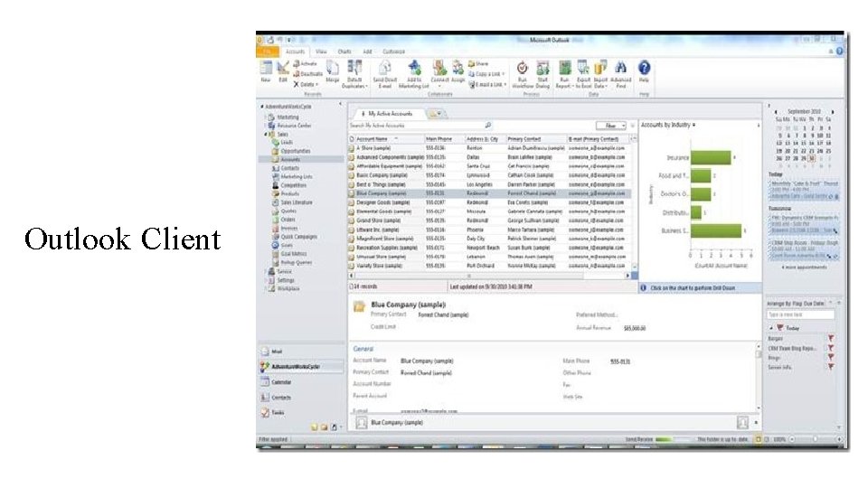Click the Activate record button
This screenshot has width=868, height=488.
coord(305,63)
